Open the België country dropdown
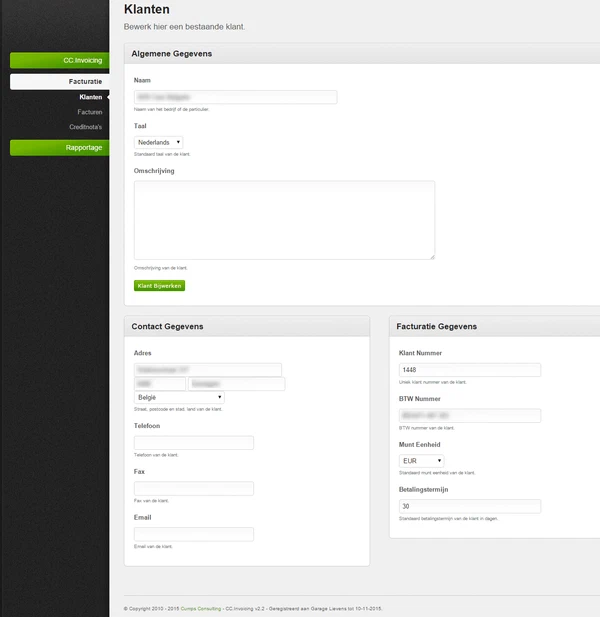This screenshot has width=600, height=617. (179, 397)
